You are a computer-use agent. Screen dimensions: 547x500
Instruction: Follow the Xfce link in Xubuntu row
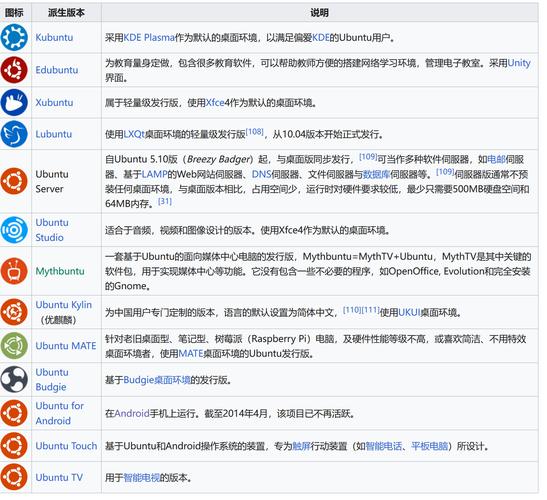coord(215,103)
